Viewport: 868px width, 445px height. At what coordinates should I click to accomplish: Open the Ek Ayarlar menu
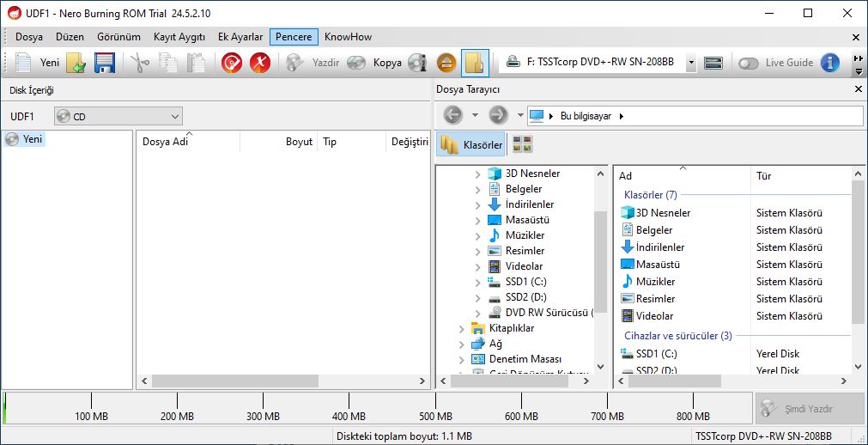pyautogui.click(x=240, y=37)
